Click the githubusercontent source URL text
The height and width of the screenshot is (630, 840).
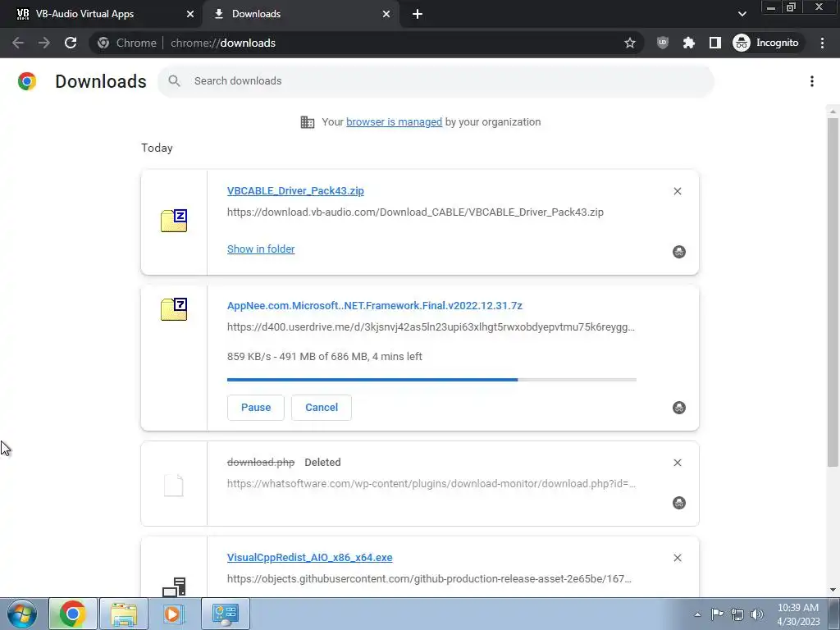429,579
